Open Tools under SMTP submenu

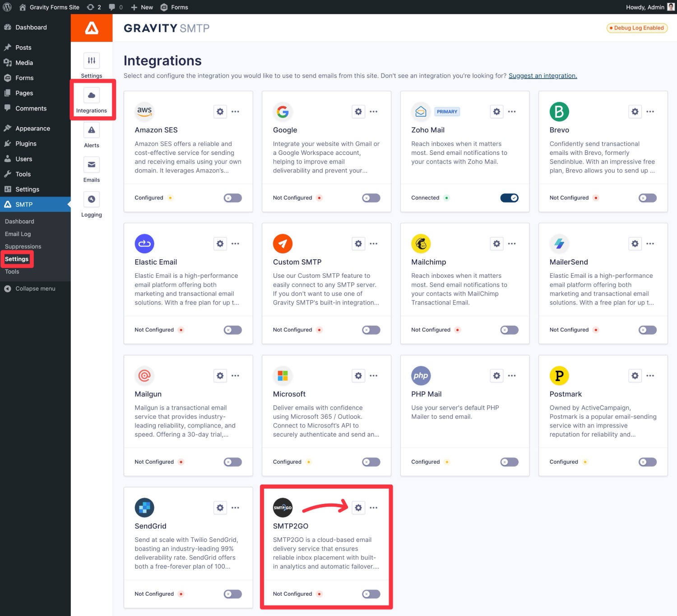[x=12, y=272]
